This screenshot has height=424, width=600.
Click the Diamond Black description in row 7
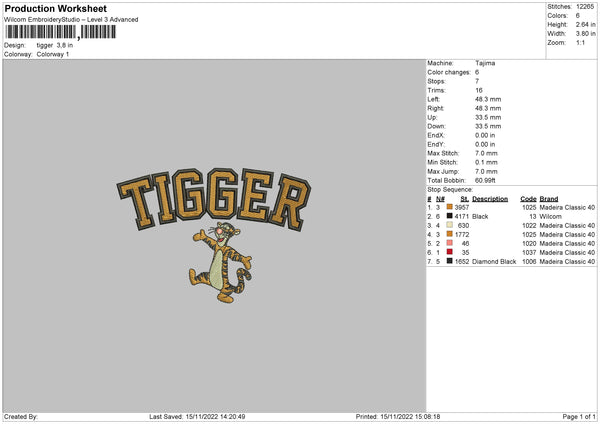(x=494, y=262)
